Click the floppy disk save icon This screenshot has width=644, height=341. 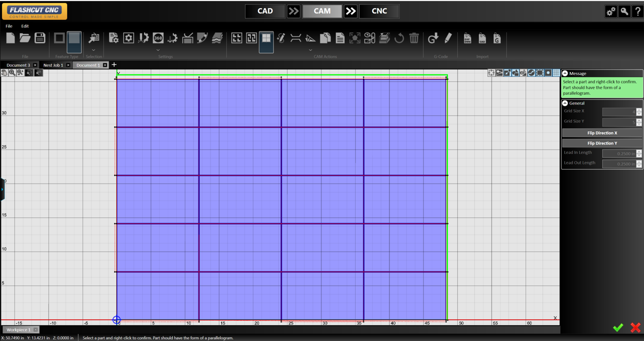[x=40, y=38]
